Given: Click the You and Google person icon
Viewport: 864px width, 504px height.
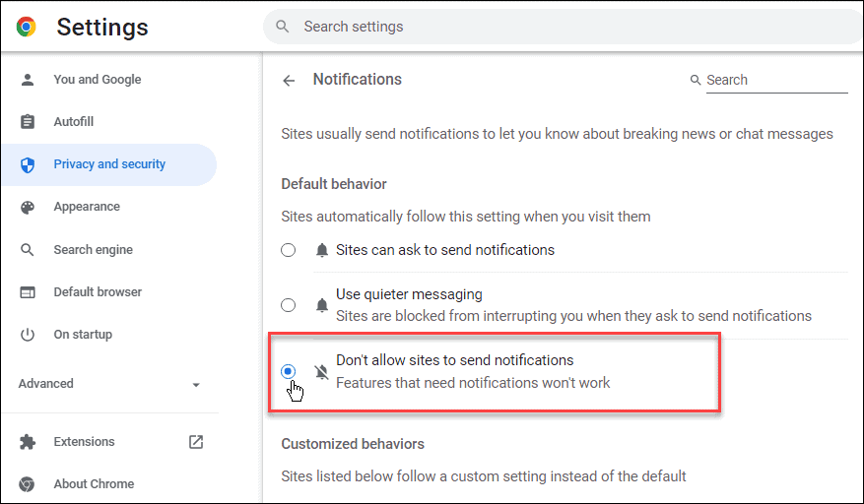Looking at the screenshot, I should point(27,80).
